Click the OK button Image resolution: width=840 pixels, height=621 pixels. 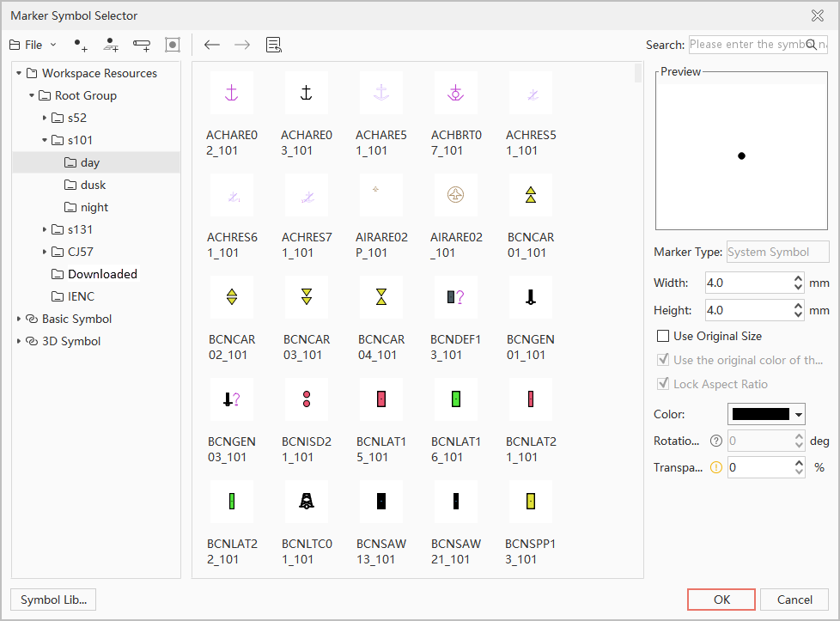point(721,600)
